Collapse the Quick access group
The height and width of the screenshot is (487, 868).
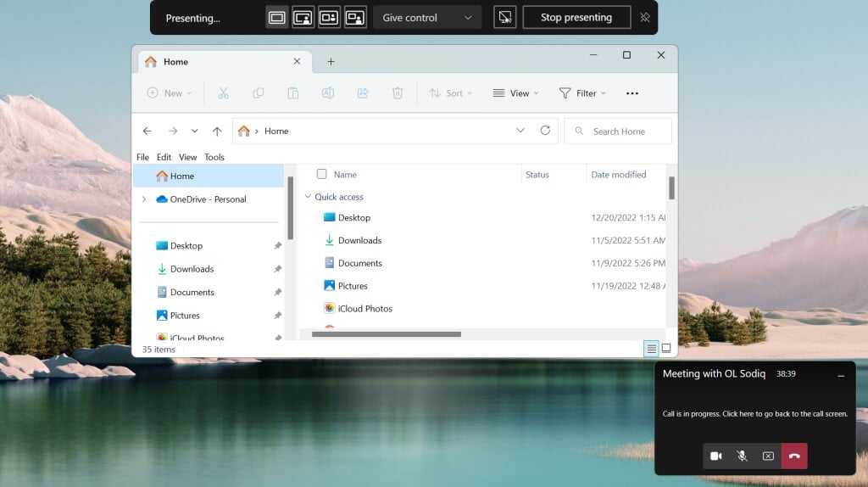(308, 197)
